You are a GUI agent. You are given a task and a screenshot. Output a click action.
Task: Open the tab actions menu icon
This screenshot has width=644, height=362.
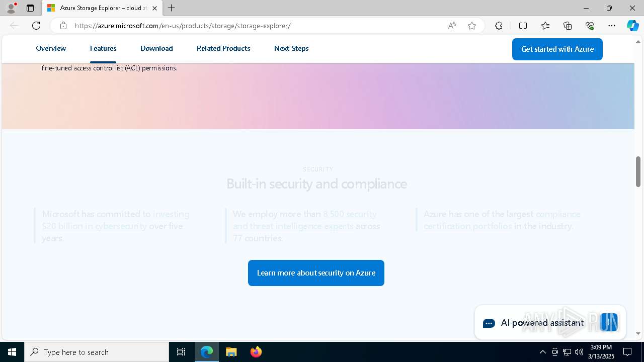30,8
